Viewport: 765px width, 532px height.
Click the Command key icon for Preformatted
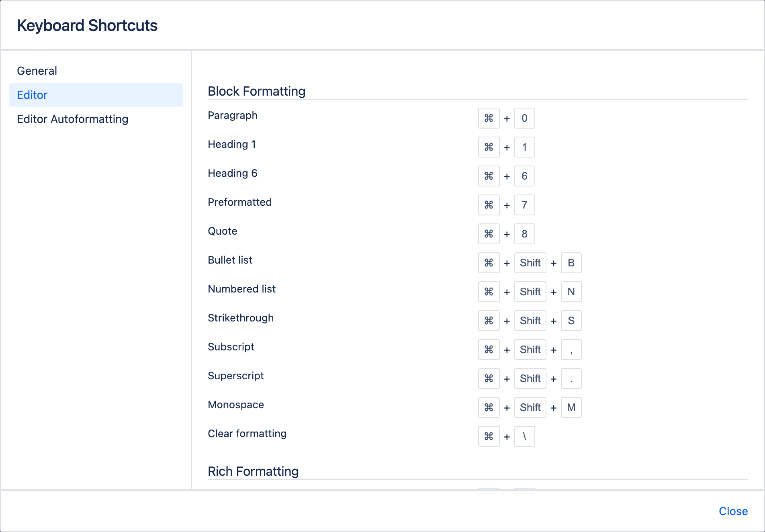click(x=489, y=205)
